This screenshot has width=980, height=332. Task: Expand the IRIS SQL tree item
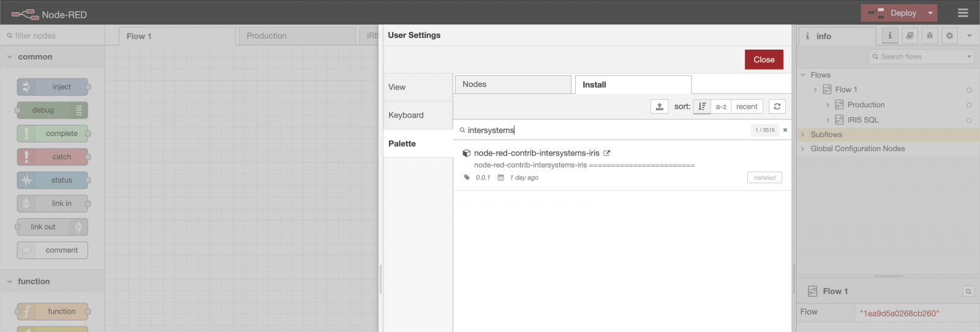tap(827, 119)
